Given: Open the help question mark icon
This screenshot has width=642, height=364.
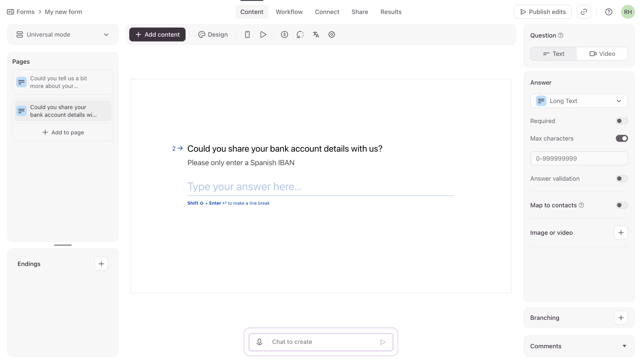Looking at the screenshot, I should [608, 12].
